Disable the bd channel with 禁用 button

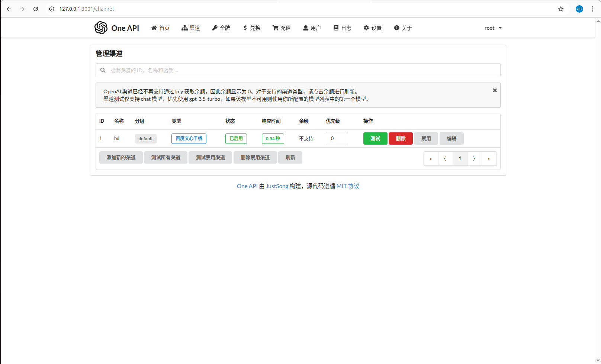click(426, 139)
